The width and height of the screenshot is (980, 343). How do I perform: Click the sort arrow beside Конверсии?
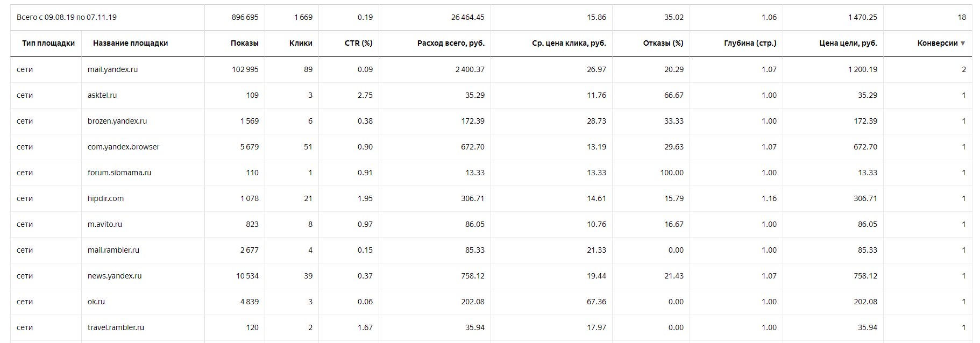tap(963, 44)
